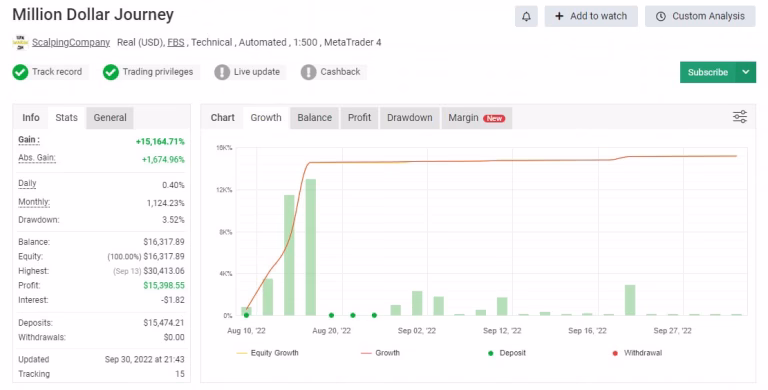Click the Gain label

[x=29, y=140]
